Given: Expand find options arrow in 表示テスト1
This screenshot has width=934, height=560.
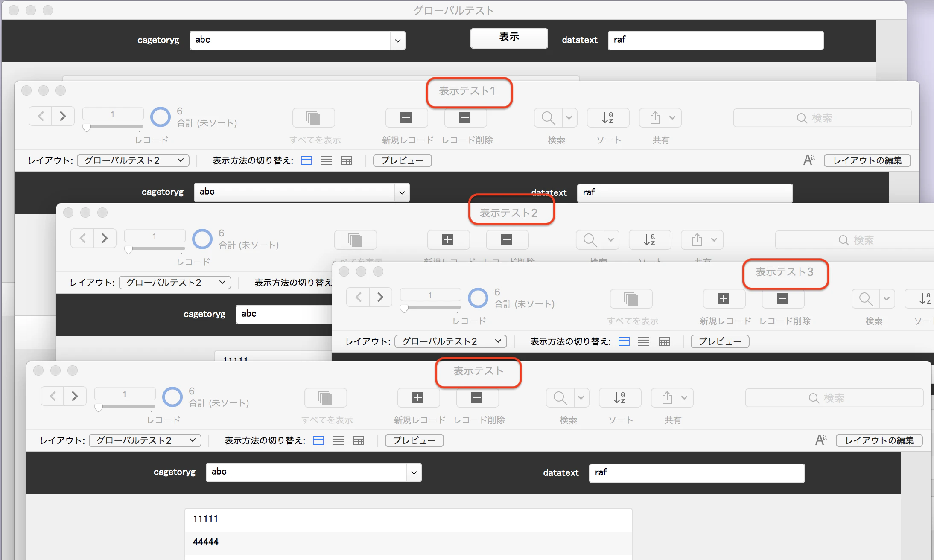Looking at the screenshot, I should tap(569, 118).
